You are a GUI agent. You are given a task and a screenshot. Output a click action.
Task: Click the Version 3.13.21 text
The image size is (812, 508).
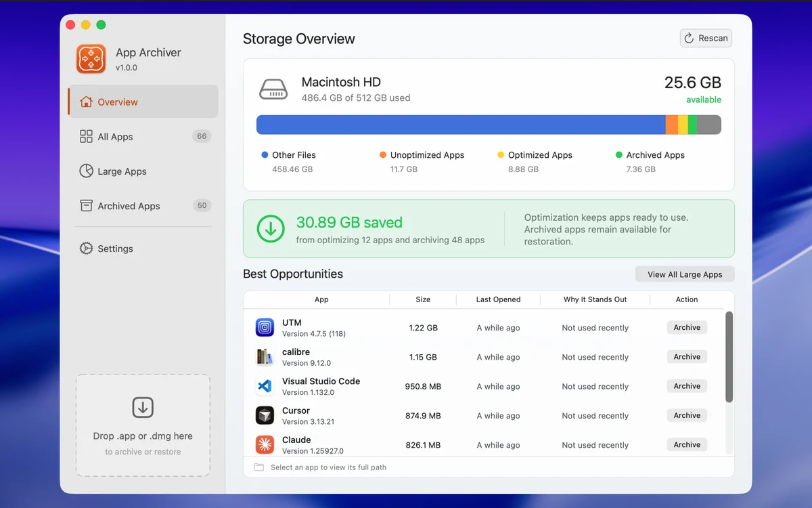point(308,421)
